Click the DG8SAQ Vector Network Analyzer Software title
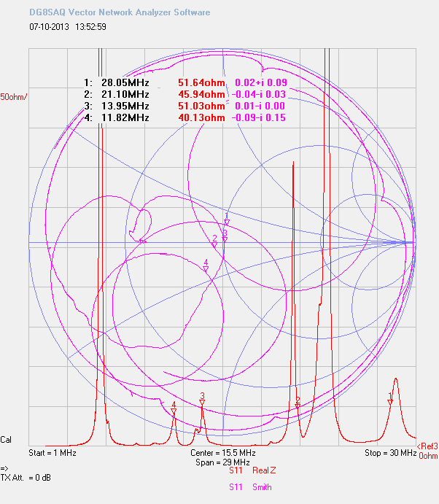The image size is (439, 504). 120,12
